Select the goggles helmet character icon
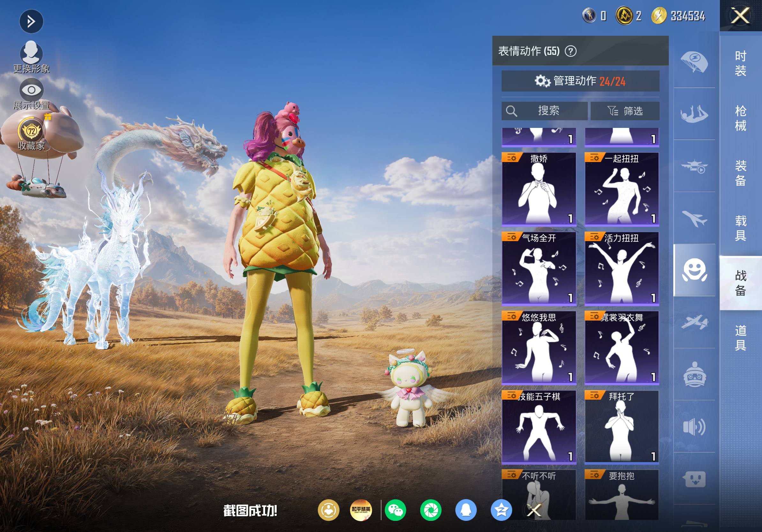 pos(694,374)
